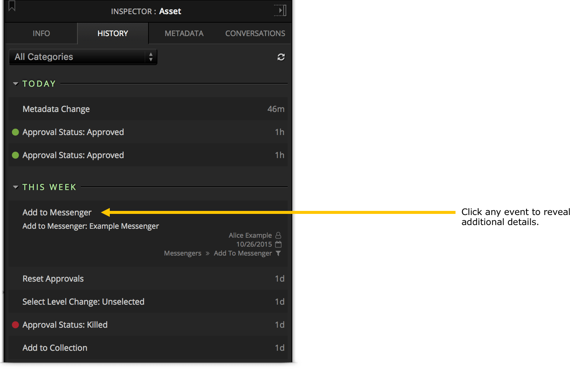
Task: Click the Messengers category link
Action: coord(183,253)
